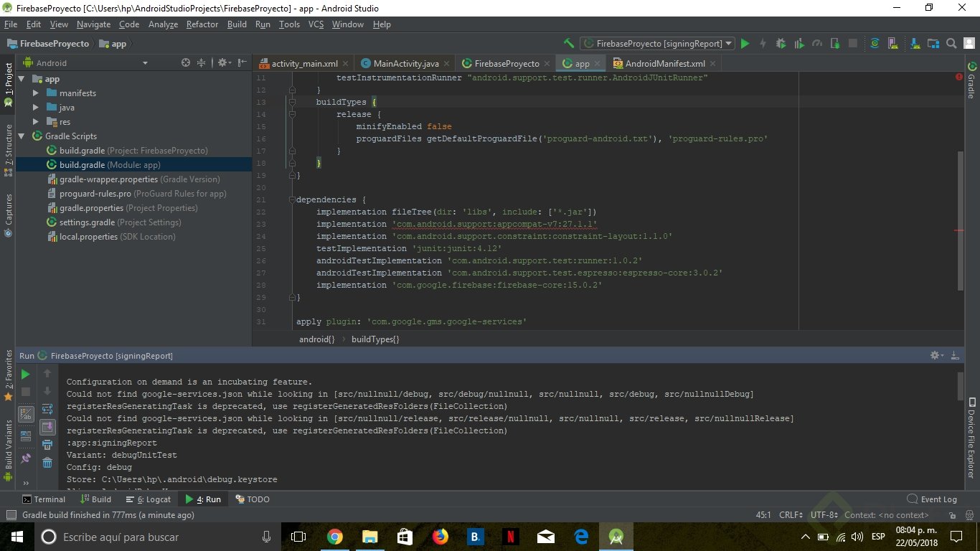The height and width of the screenshot is (551, 980).
Task: Expand the java folder in Project tree
Action: [35, 107]
